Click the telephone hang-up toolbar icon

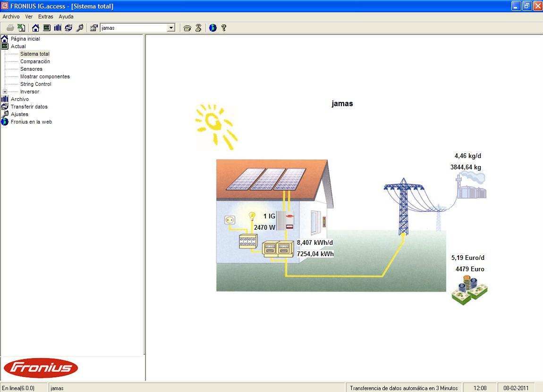(x=198, y=28)
